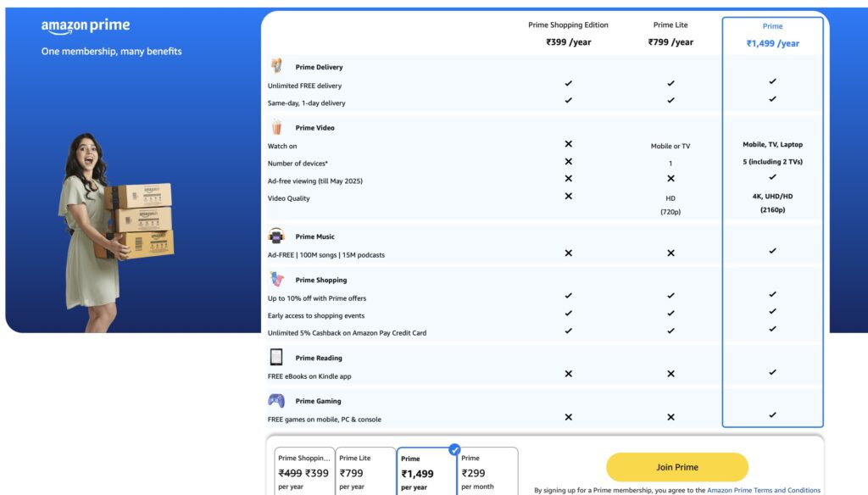
Task: Click the Prime Shopping section heading
Action: click(x=321, y=281)
